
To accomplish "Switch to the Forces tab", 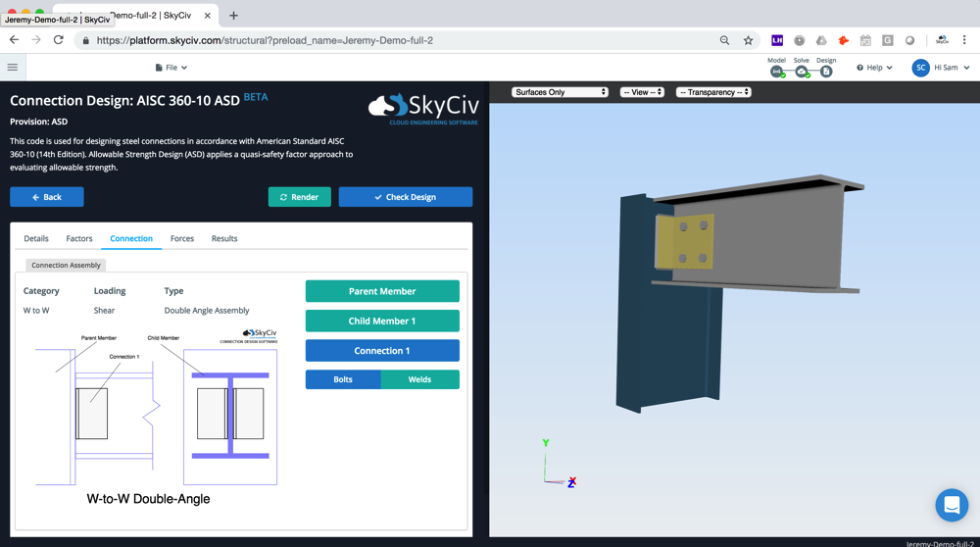I will (x=182, y=238).
